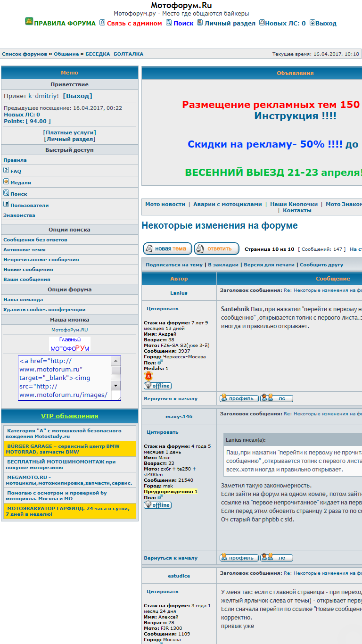
Task: Click the Выход icon in top navigation
Action: (x=312, y=23)
